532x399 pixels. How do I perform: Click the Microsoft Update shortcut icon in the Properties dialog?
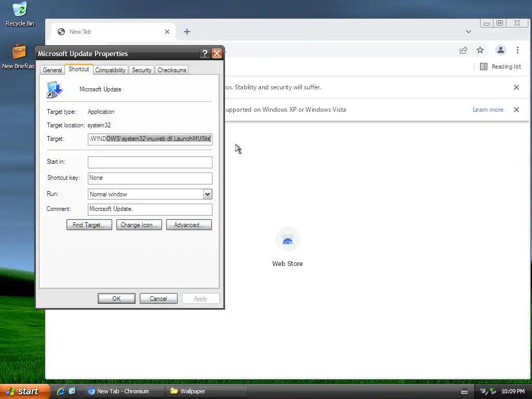55,89
